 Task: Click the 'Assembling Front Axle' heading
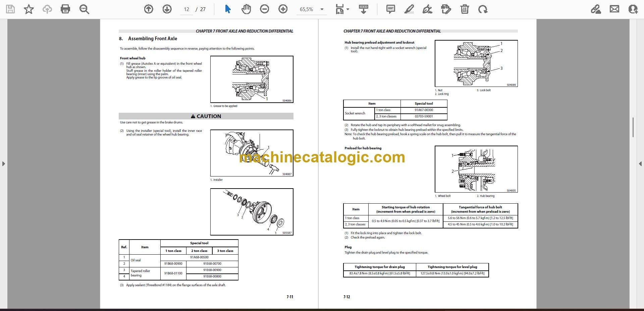(x=153, y=39)
